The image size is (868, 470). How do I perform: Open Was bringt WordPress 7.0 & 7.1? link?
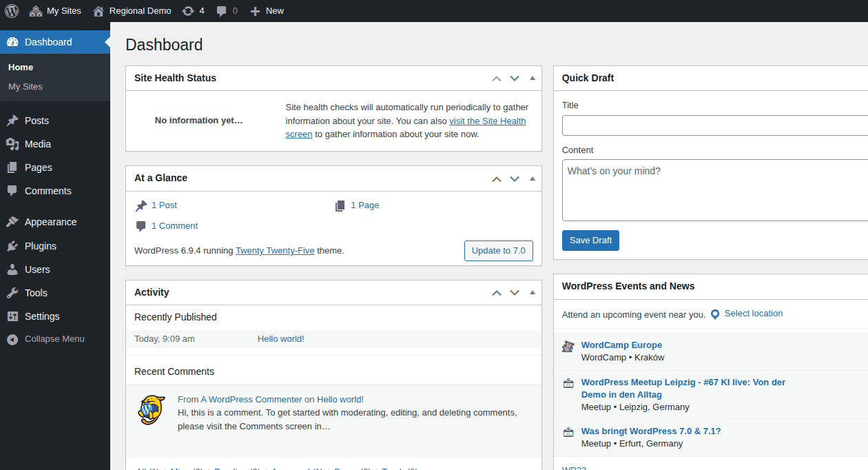coord(651,431)
